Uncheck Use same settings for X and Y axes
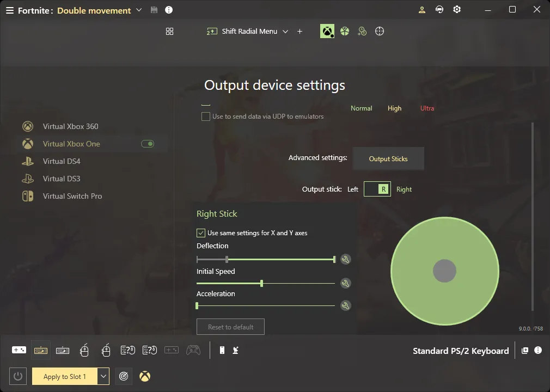This screenshot has height=392, width=550. 201,233
